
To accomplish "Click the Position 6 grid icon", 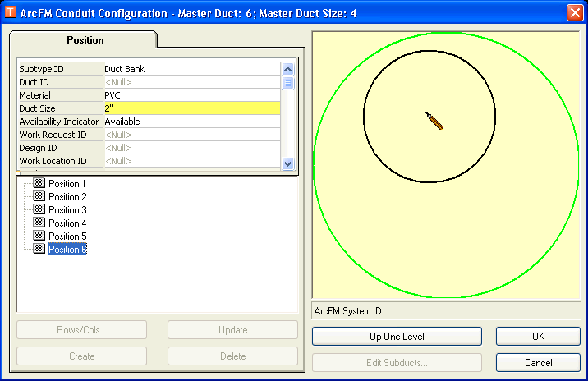I will [39, 249].
